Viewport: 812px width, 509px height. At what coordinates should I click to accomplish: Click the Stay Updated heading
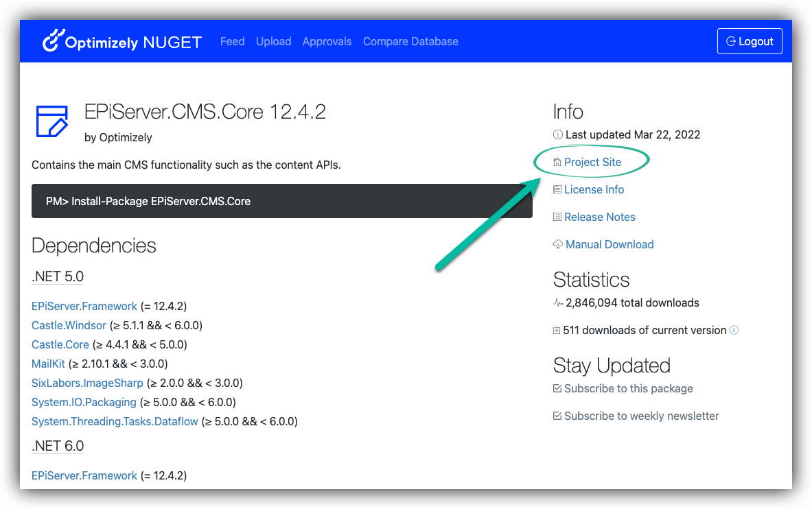click(x=612, y=366)
